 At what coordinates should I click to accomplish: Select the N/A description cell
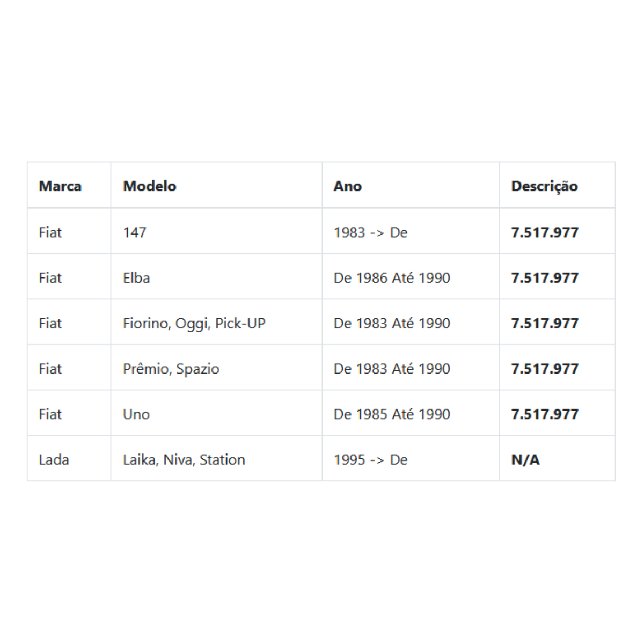[x=557, y=459]
